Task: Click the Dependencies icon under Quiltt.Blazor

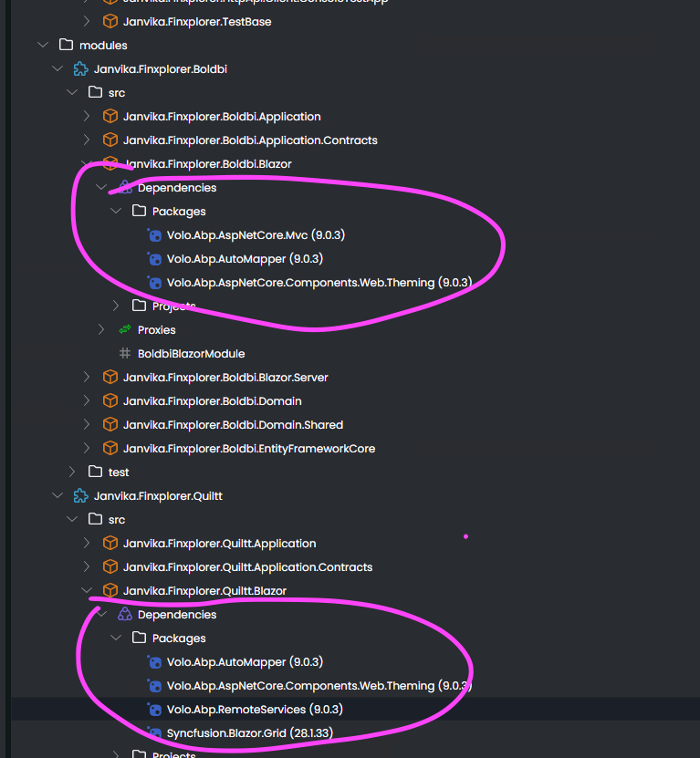Action: click(125, 615)
